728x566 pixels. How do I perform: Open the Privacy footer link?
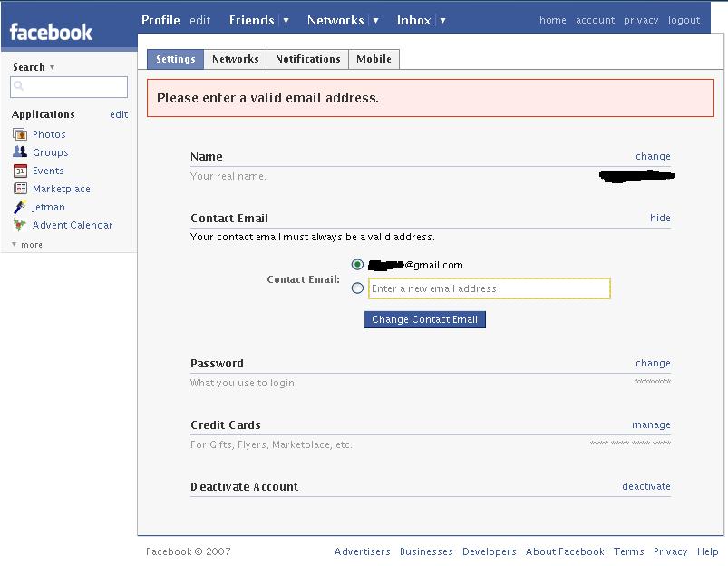(670, 551)
